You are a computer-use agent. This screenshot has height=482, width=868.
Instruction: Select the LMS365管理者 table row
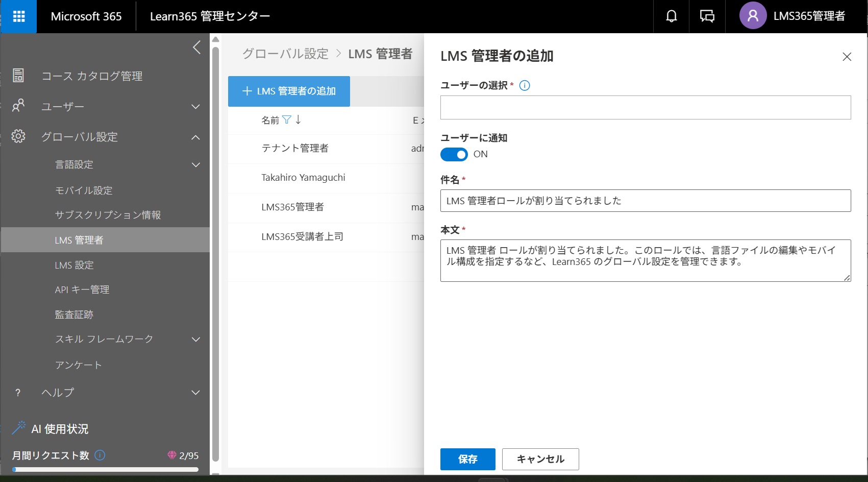tap(326, 208)
